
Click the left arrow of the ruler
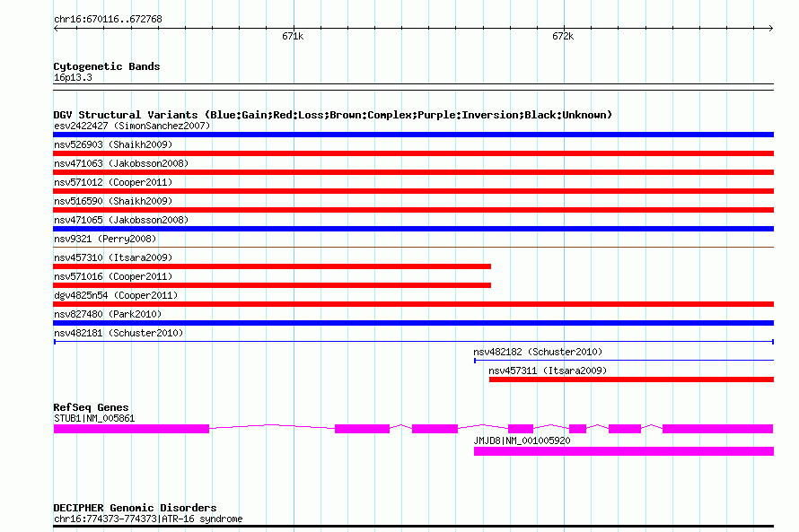pyautogui.click(x=56, y=29)
